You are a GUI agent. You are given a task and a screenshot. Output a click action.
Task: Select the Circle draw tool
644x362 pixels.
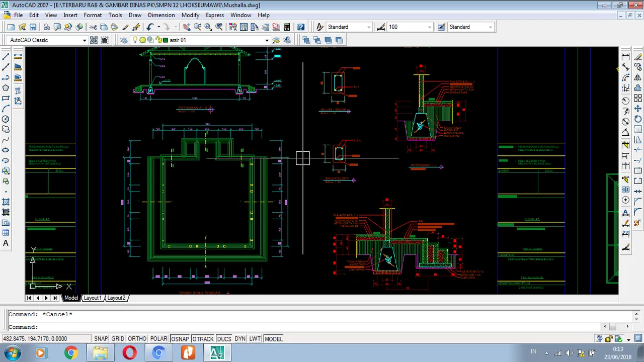click(6, 119)
